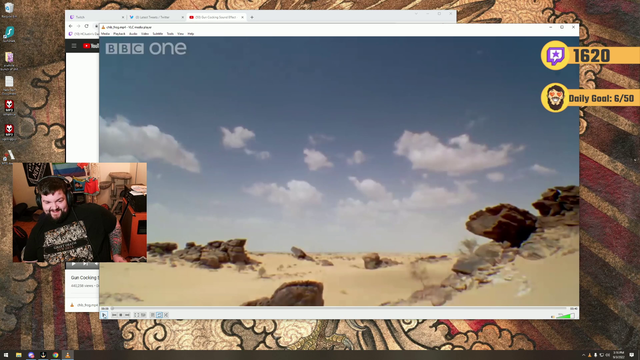
Task: Toggle VLC playlist view
Action: pos(153,315)
